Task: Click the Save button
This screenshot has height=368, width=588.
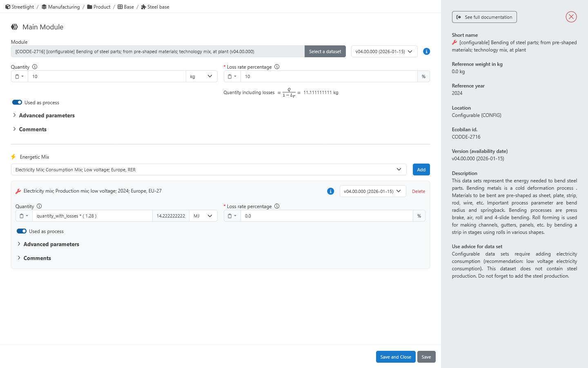Action: coord(426,357)
